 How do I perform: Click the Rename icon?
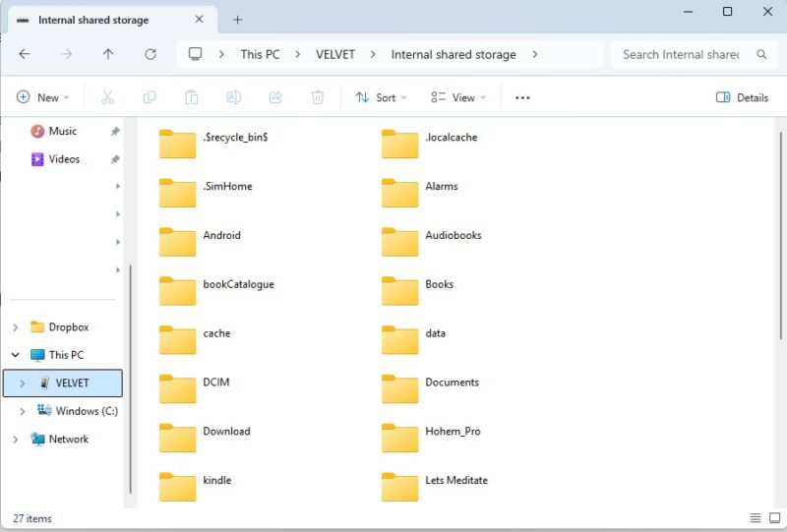(233, 97)
